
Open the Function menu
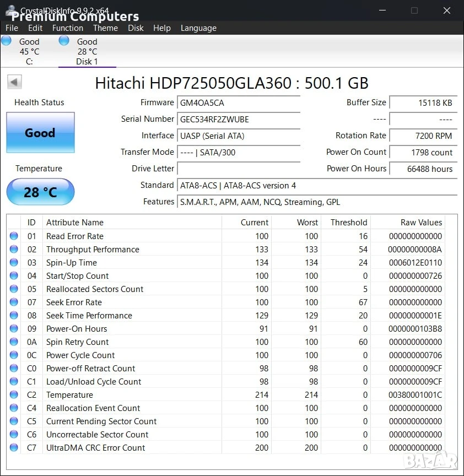pos(68,28)
